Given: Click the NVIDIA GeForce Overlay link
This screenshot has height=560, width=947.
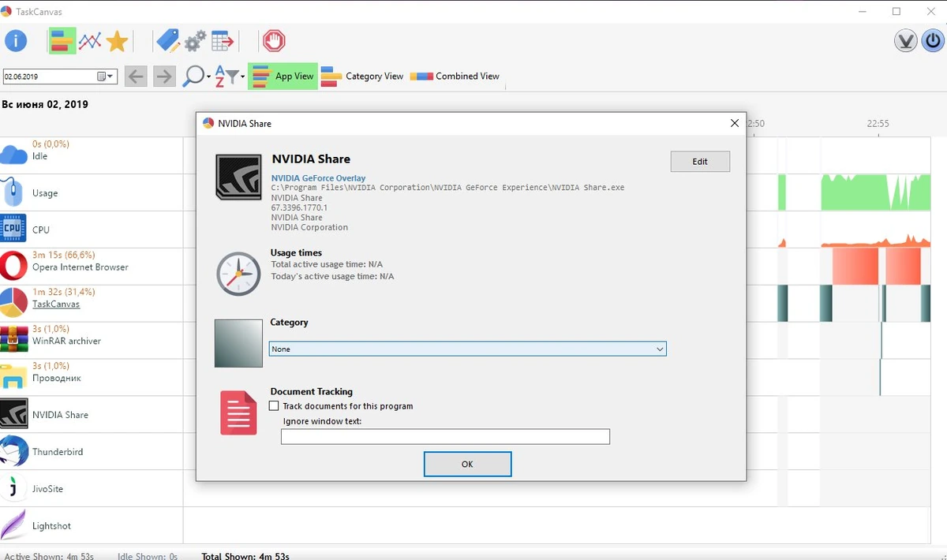Looking at the screenshot, I should coord(318,178).
